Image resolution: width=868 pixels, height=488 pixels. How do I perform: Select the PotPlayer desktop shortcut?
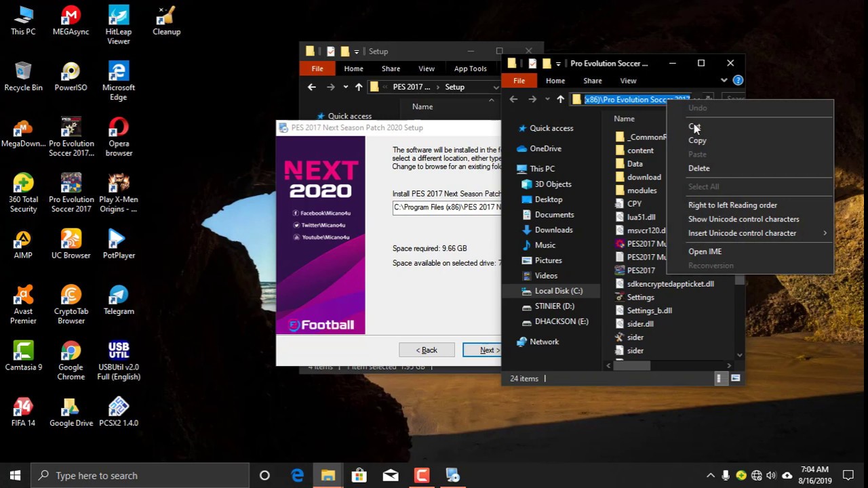pyautogui.click(x=119, y=244)
